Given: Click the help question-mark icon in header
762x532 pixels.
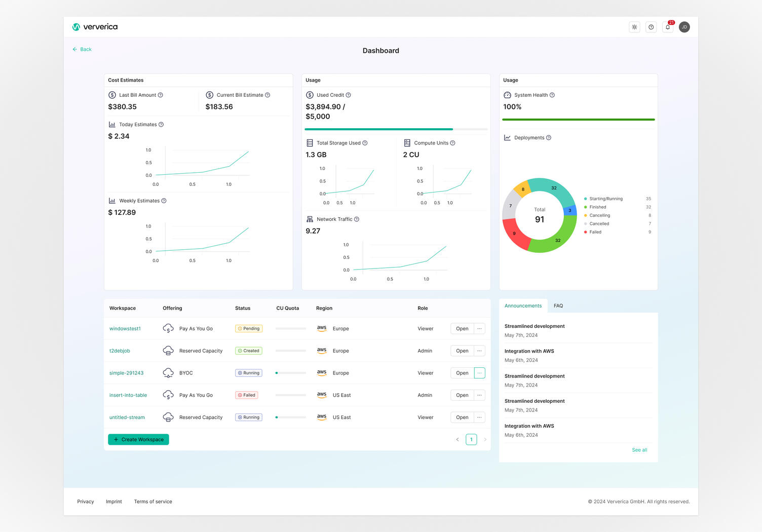Looking at the screenshot, I should (x=651, y=27).
